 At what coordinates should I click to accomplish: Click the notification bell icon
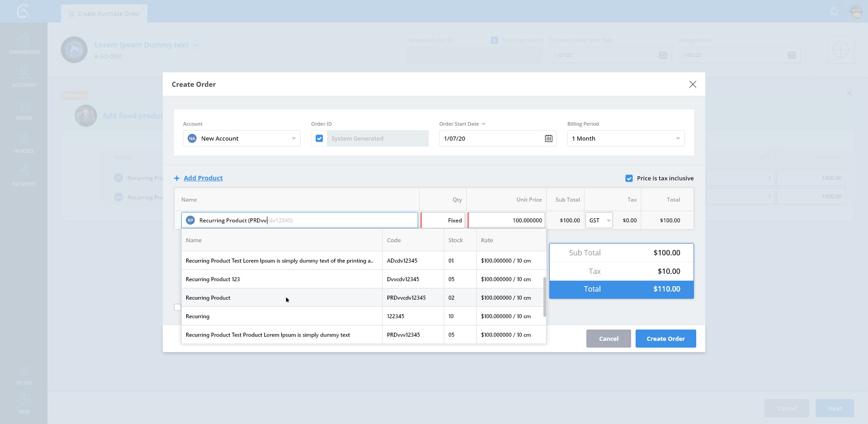pos(834,11)
